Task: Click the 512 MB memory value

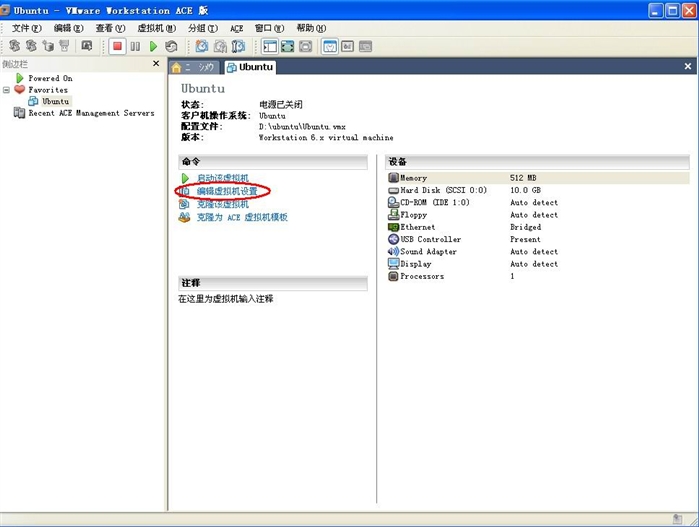Action: pyautogui.click(x=523, y=178)
